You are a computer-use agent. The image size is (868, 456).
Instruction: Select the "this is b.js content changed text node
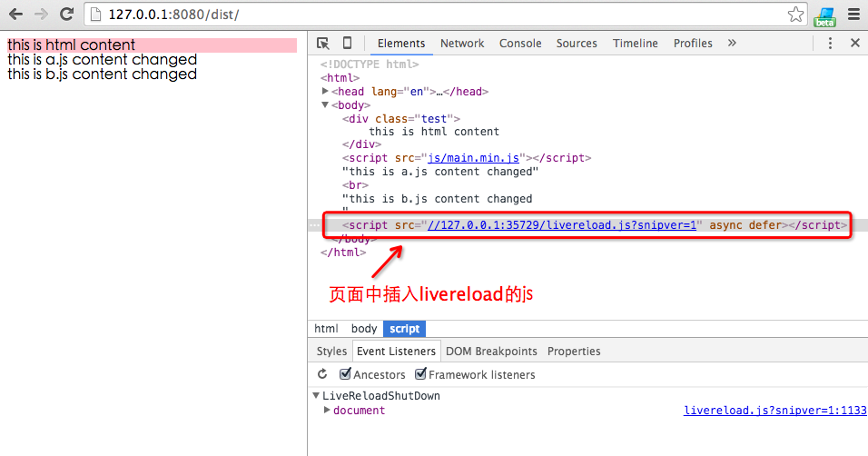tap(437, 199)
